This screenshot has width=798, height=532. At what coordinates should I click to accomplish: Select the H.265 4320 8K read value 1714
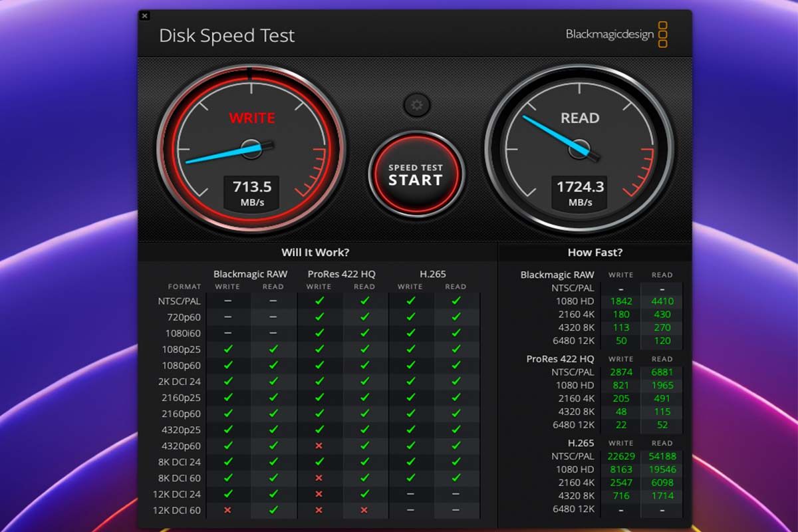[x=662, y=495]
